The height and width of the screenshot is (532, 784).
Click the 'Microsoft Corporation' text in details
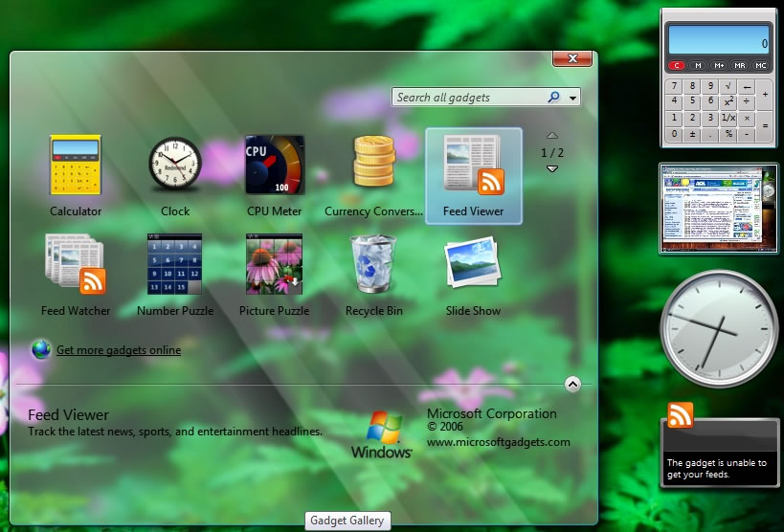point(491,413)
